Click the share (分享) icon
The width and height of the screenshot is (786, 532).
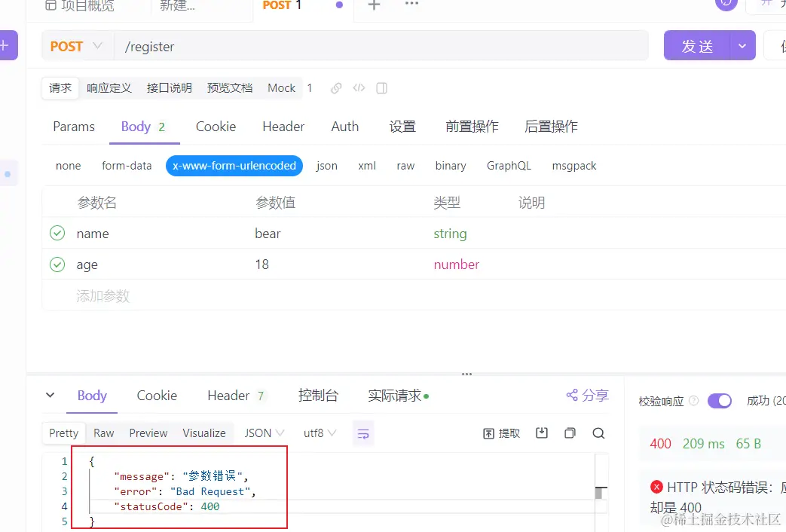[x=587, y=395]
